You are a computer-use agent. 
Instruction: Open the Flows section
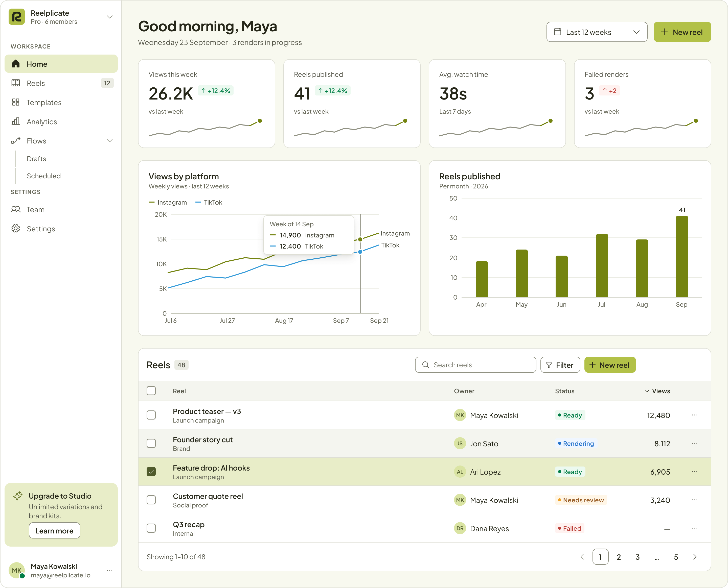(x=61, y=141)
